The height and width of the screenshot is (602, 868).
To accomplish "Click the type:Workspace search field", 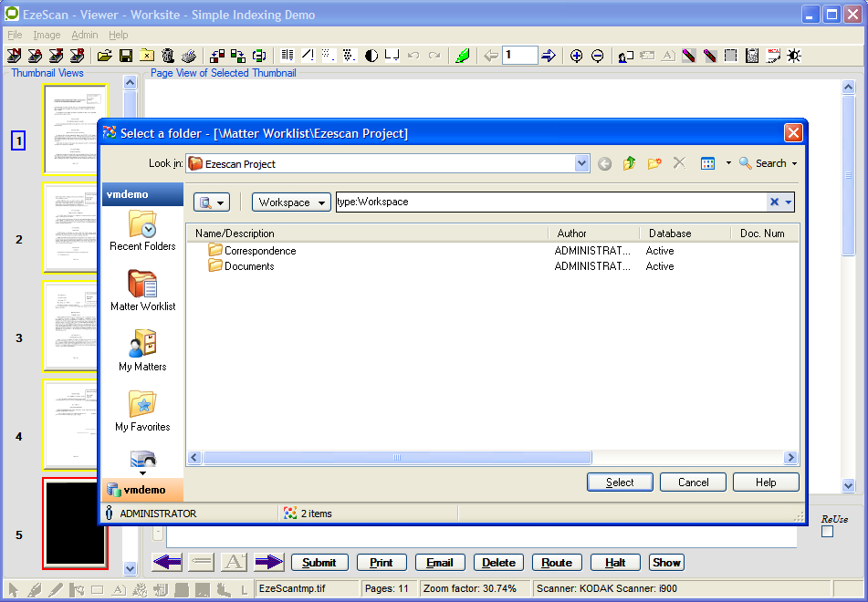I will (548, 202).
